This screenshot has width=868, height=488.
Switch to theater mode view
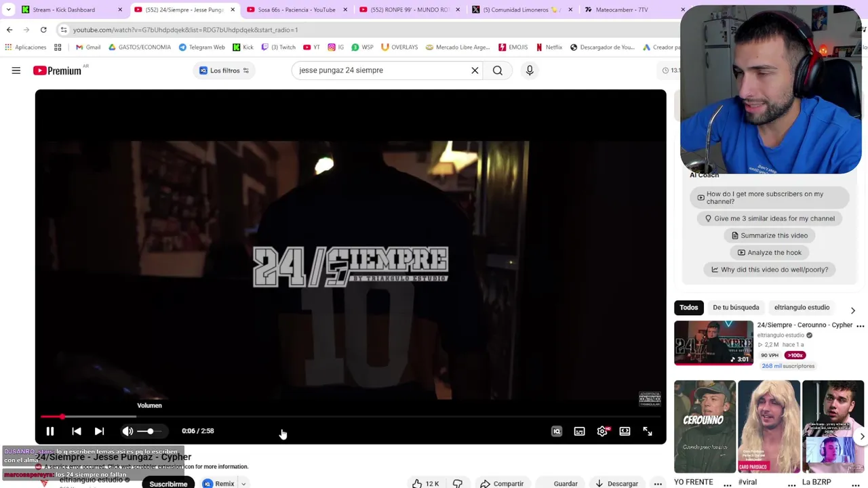tap(625, 431)
